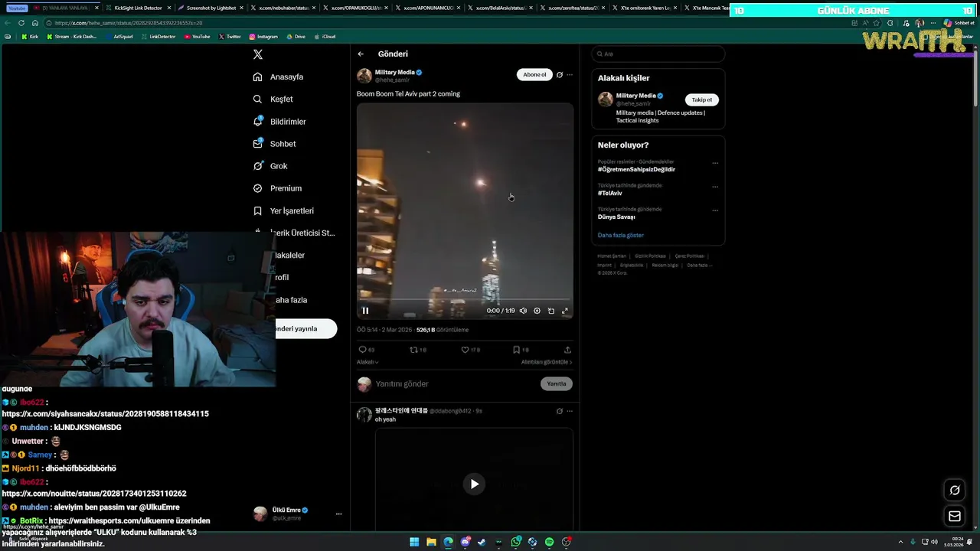The width and height of the screenshot is (980, 551).
Task: Open Sohbet messages
Action: [x=274, y=144]
